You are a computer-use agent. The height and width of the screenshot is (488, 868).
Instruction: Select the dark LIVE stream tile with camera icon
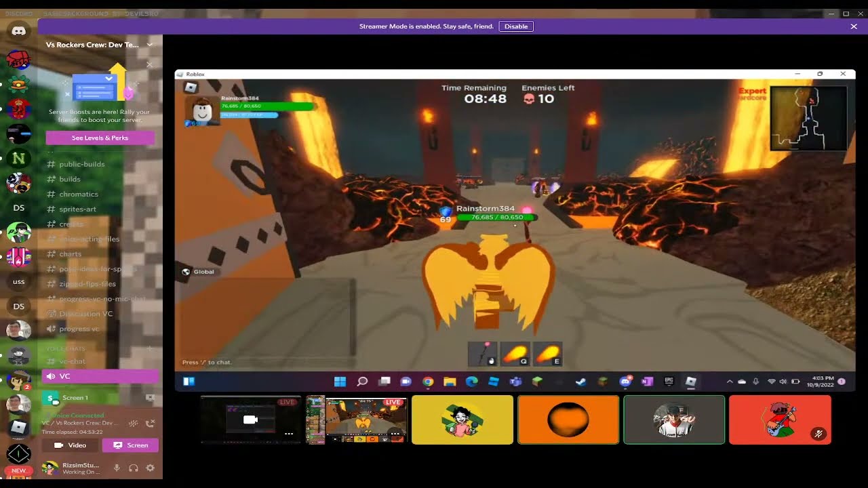click(250, 420)
